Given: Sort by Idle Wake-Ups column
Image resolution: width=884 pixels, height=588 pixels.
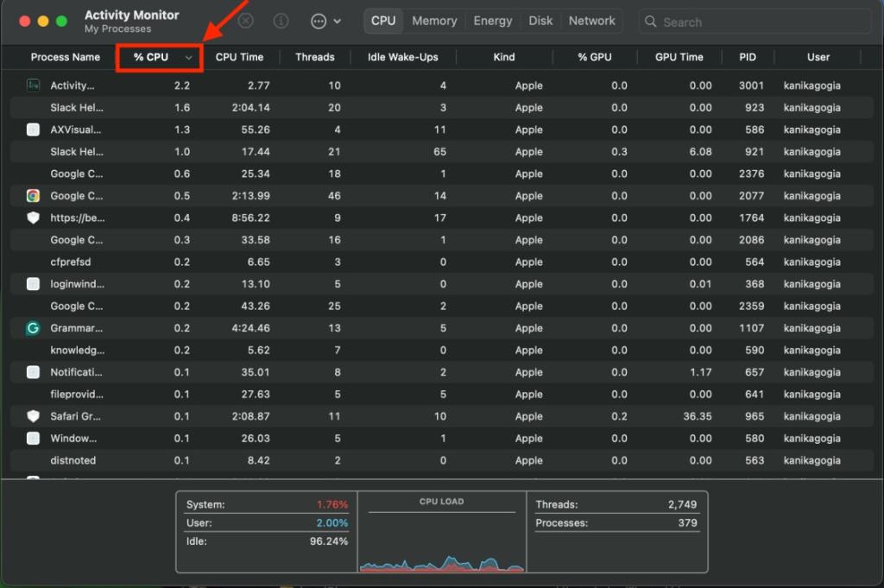Looking at the screenshot, I should (402, 57).
